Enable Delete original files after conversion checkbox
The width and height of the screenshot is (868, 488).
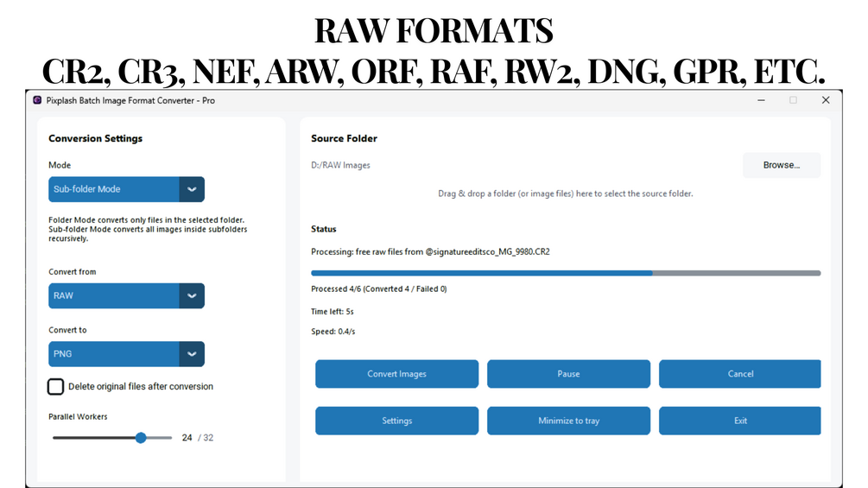[x=55, y=386]
